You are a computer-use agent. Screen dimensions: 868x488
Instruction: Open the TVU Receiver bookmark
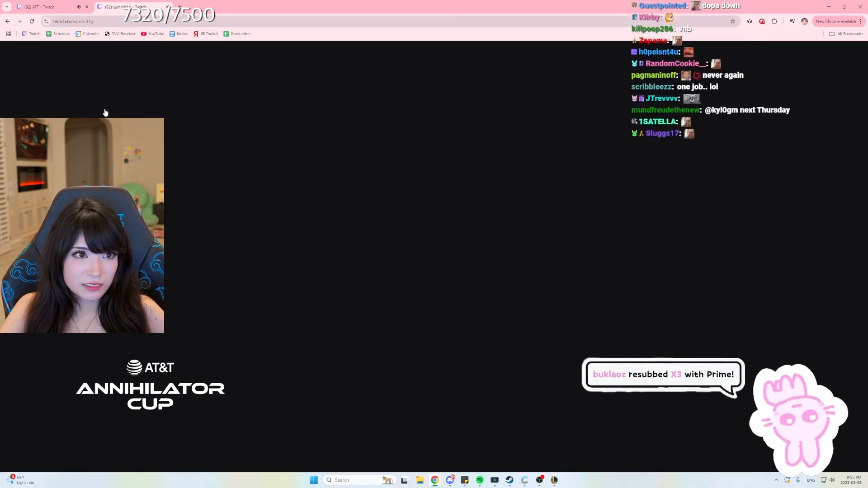(x=120, y=33)
